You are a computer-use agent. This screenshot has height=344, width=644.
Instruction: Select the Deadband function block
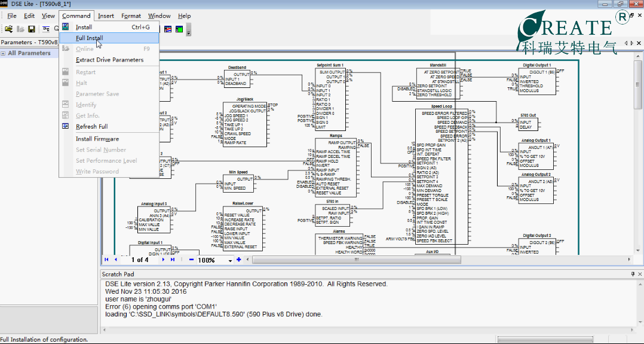[237, 78]
